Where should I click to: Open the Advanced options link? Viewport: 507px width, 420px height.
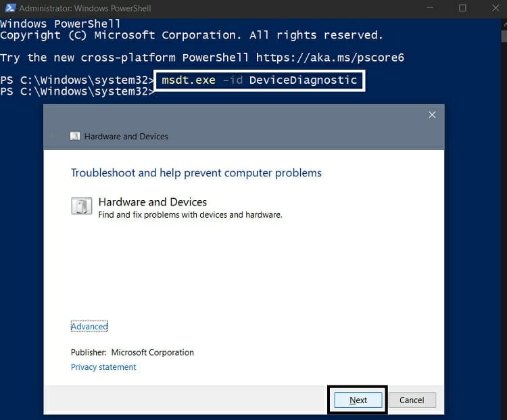click(89, 327)
